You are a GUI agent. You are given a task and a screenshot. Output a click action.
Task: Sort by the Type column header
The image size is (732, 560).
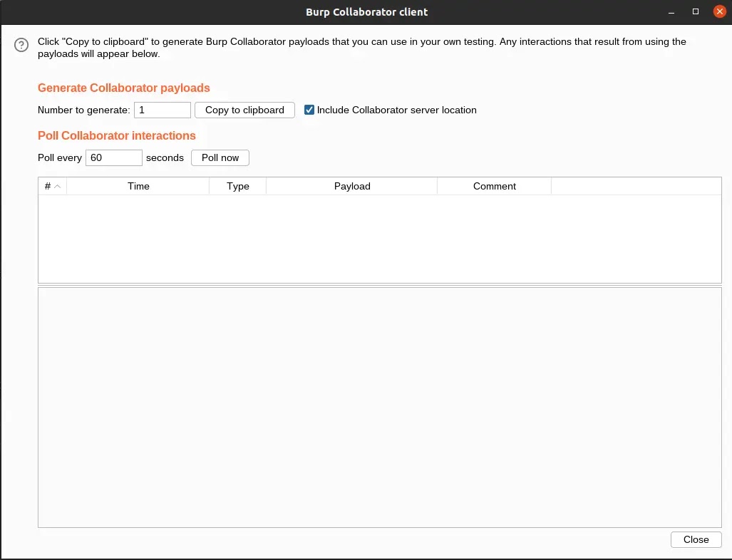click(237, 186)
